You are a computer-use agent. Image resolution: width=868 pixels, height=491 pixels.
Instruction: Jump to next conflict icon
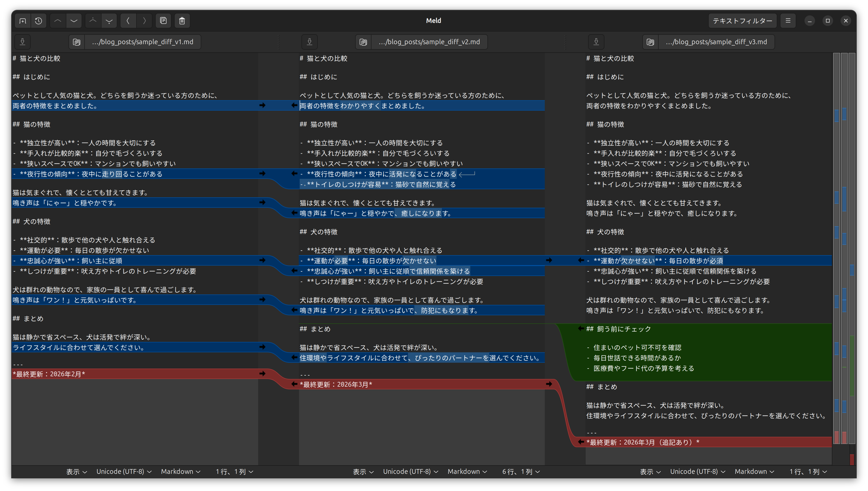click(109, 21)
